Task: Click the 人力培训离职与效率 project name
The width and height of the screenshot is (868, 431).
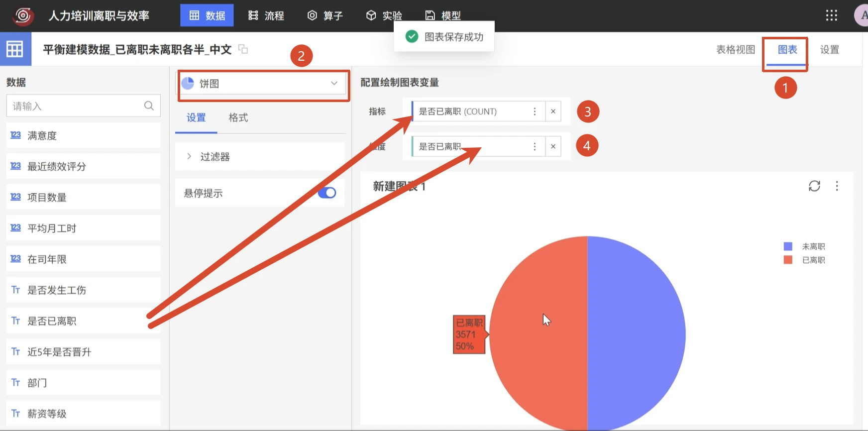Action: click(99, 15)
